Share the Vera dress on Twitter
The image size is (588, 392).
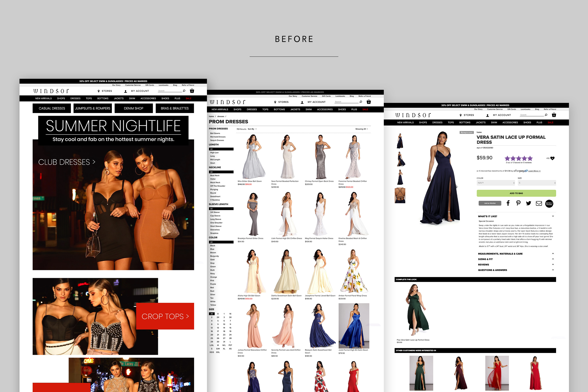529,203
